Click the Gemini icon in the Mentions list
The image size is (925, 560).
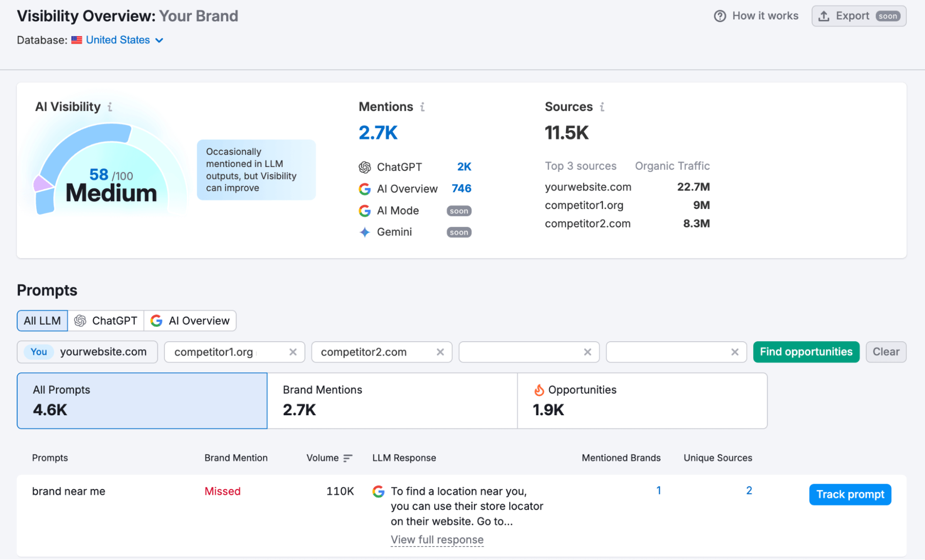tap(365, 232)
